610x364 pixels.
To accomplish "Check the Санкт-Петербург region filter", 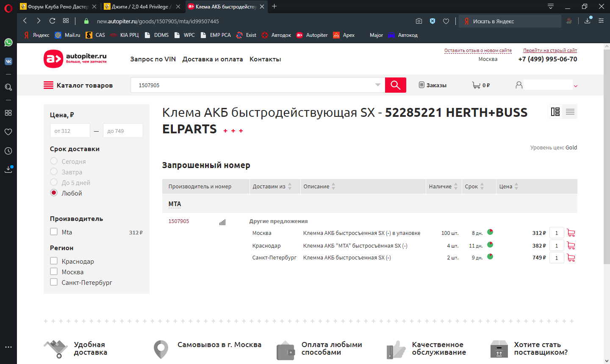I will [54, 282].
